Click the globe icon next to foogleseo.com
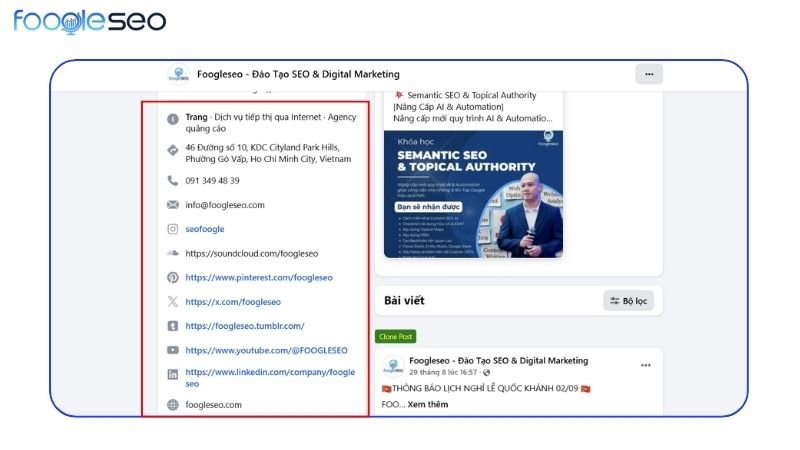This screenshot has height=450, width=800. click(x=173, y=405)
